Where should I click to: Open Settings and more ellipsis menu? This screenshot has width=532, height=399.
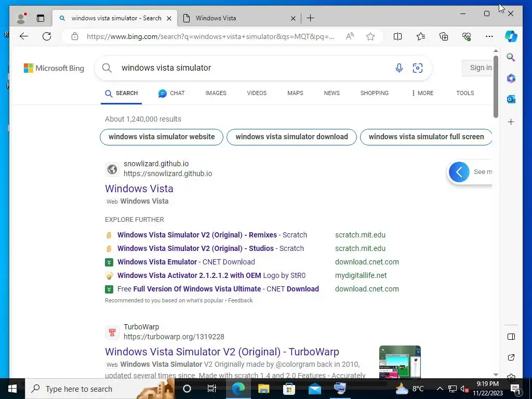pos(489,36)
